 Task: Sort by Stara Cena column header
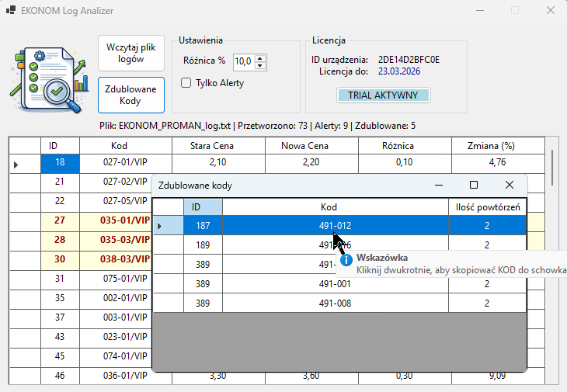coord(218,146)
